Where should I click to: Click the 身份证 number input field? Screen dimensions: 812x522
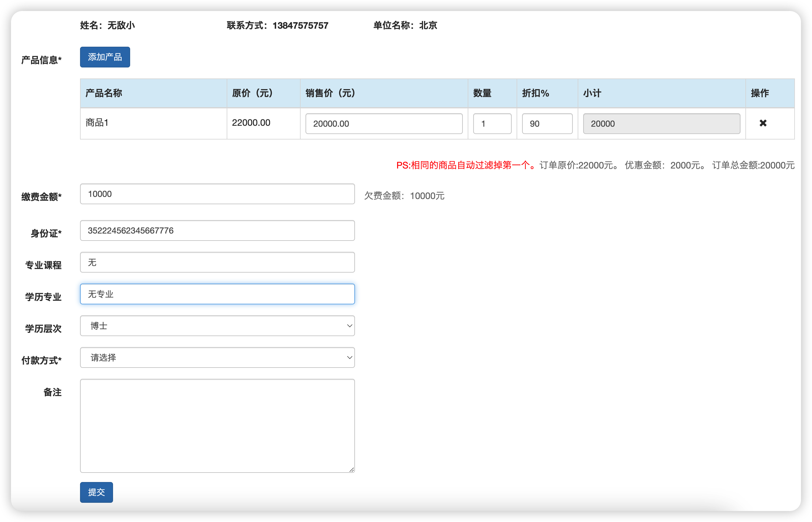(218, 230)
